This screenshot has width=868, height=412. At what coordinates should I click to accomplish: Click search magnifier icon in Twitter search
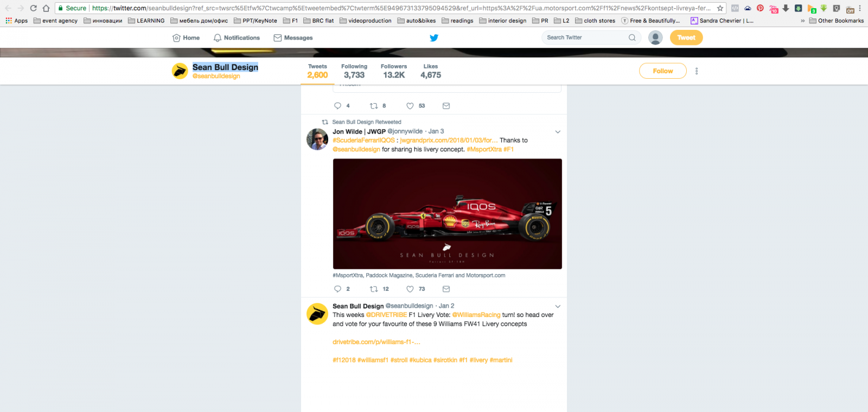tap(632, 37)
